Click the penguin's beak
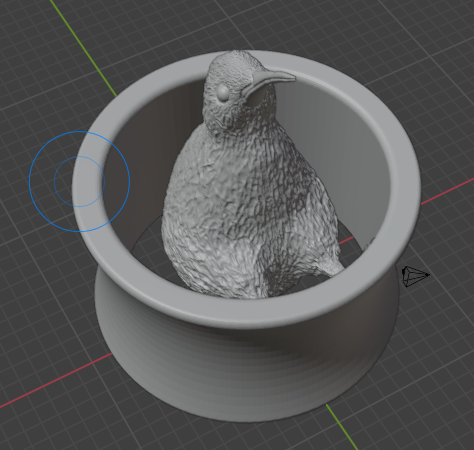The image size is (474, 450). point(273,78)
